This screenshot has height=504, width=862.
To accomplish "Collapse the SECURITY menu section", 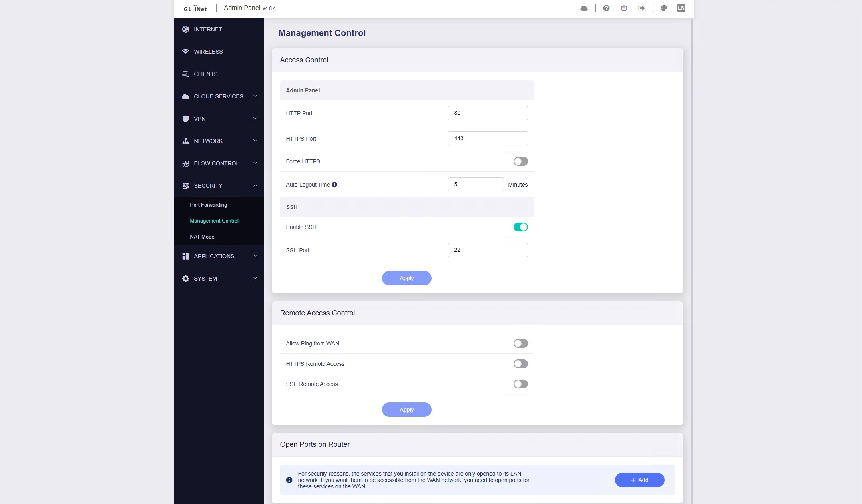I will coord(219,186).
